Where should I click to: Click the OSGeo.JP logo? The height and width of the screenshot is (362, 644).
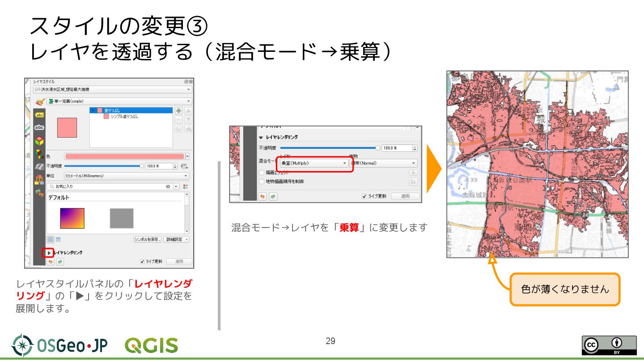click(59, 345)
